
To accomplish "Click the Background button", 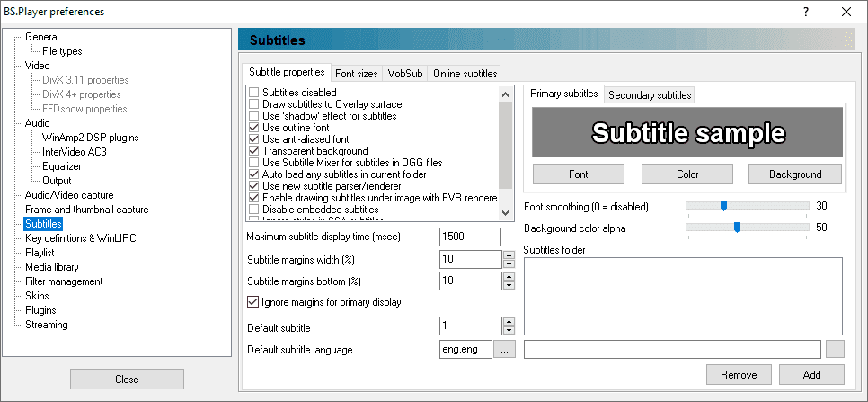I will pos(795,174).
